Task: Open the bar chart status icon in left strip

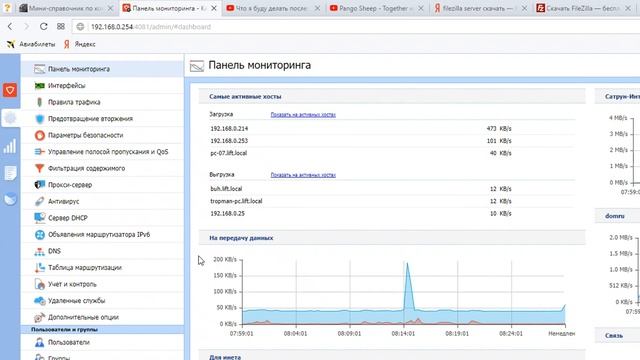Action: (10, 146)
